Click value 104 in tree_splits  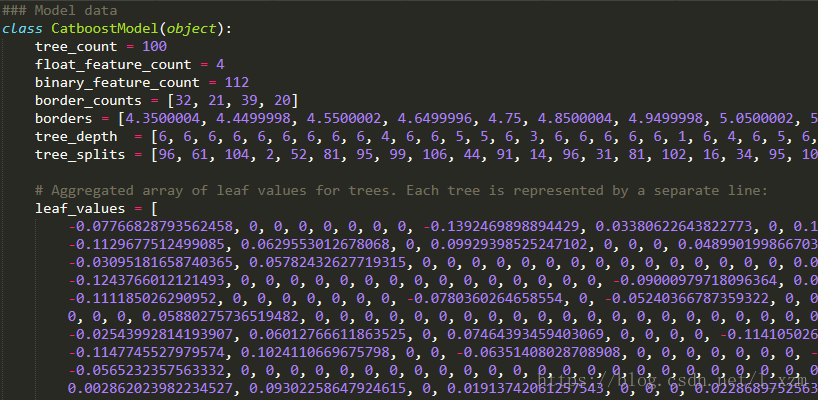tap(237, 155)
